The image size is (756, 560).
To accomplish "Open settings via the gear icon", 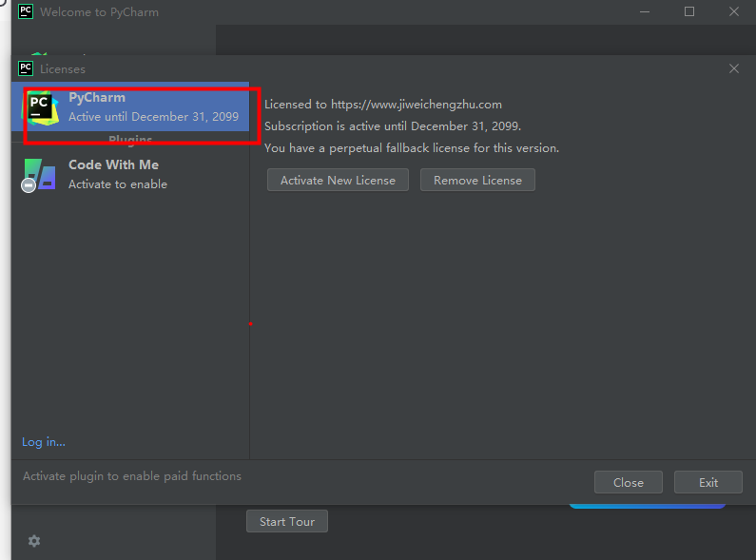I will tap(34, 541).
